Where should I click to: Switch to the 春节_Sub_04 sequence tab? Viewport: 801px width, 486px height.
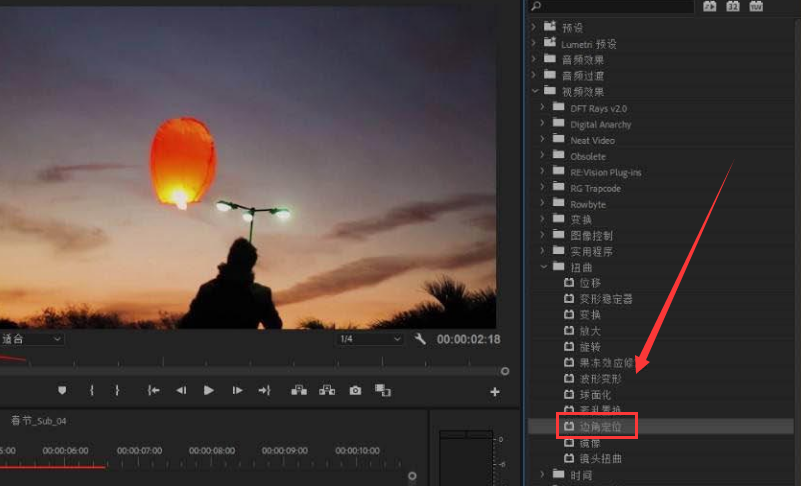click(x=38, y=421)
